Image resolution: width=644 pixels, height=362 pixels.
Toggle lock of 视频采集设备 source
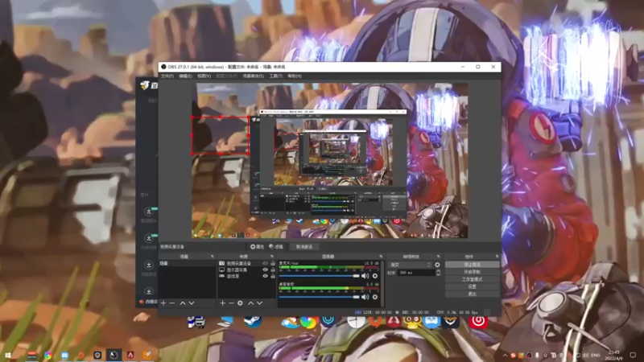pyautogui.click(x=273, y=264)
